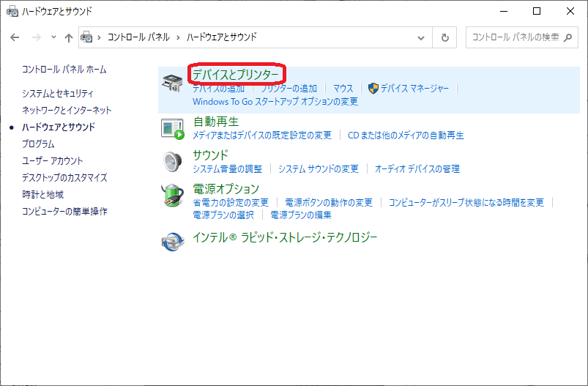Open デバイスとプリンター heading link
Image resolution: width=588 pixels, height=386 pixels.
[235, 74]
